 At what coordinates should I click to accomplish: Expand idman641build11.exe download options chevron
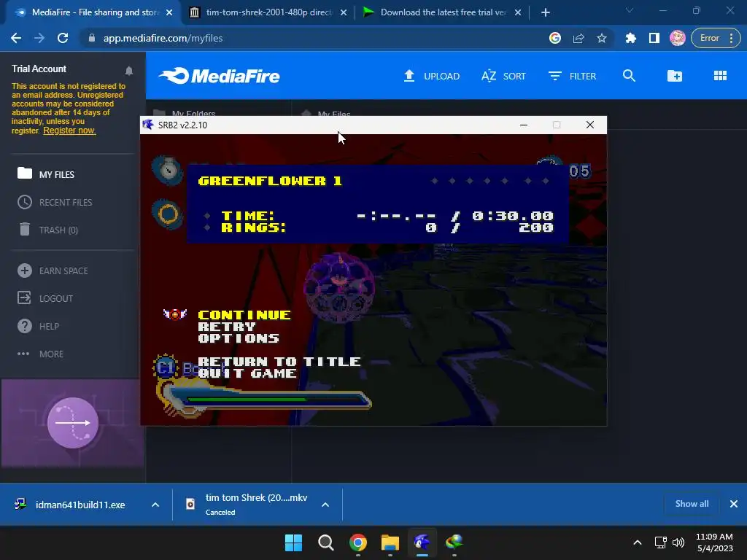pos(155,505)
